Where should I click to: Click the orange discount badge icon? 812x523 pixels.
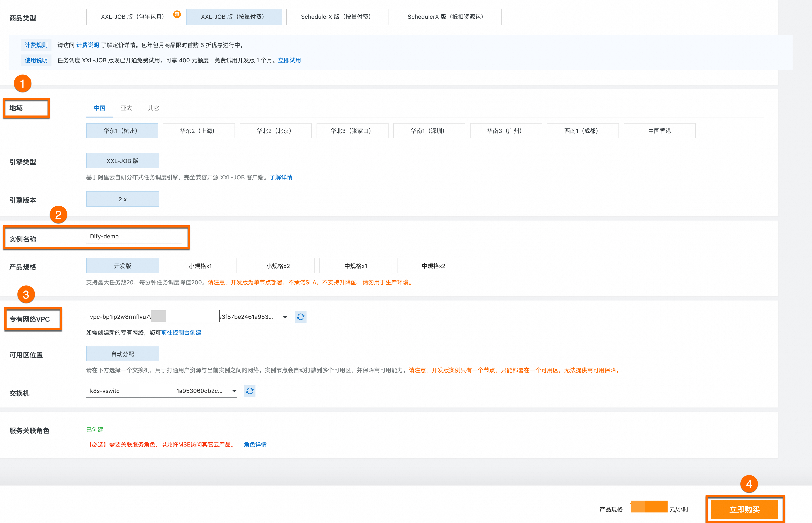pos(177,14)
